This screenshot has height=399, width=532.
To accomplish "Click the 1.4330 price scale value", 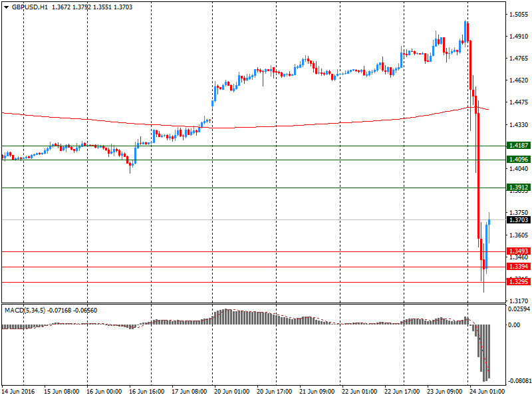I will point(519,125).
